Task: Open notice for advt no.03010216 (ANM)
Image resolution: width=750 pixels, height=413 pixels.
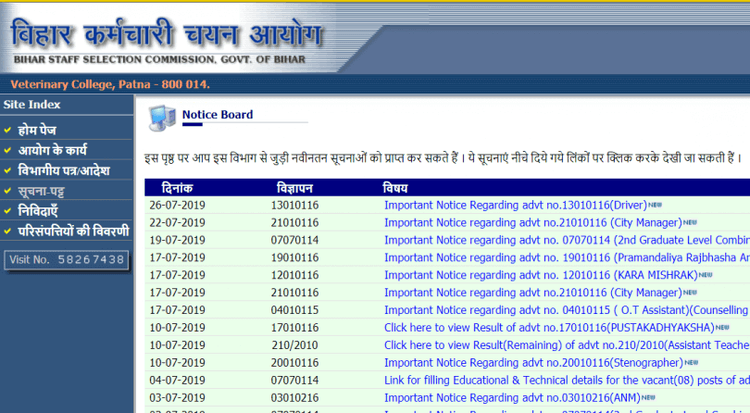Action: click(514, 397)
